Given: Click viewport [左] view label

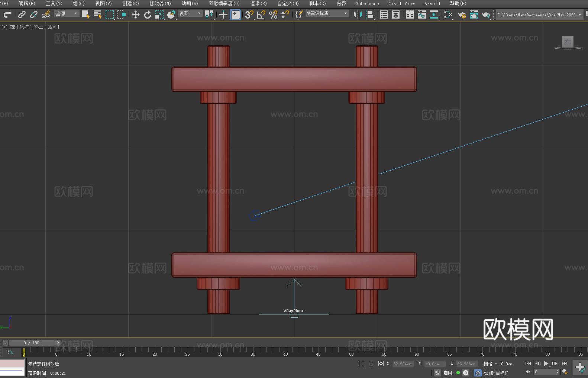Looking at the screenshot, I should pos(13,27).
